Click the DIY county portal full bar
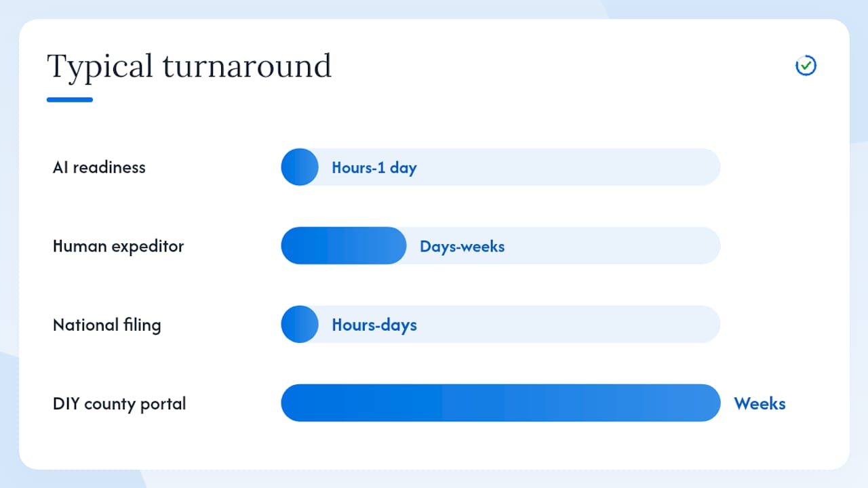 [x=500, y=403]
